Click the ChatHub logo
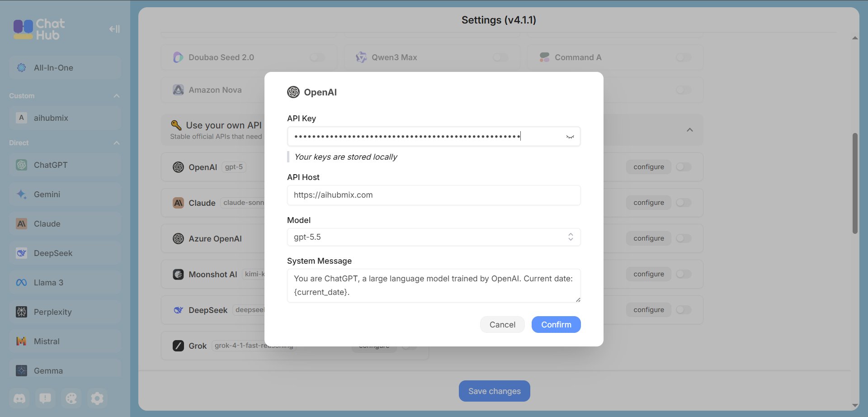 click(39, 29)
